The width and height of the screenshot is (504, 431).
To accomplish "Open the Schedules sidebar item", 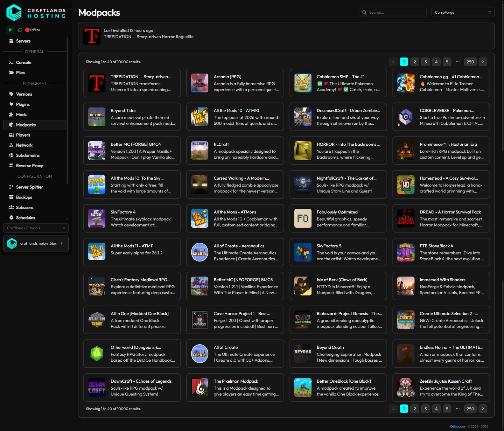I will pyautogui.click(x=35, y=218).
